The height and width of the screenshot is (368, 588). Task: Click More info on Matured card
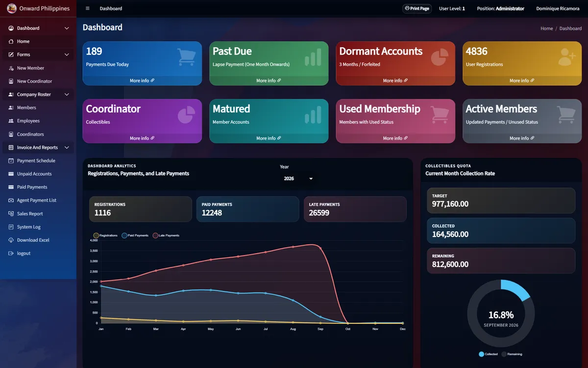269,138
